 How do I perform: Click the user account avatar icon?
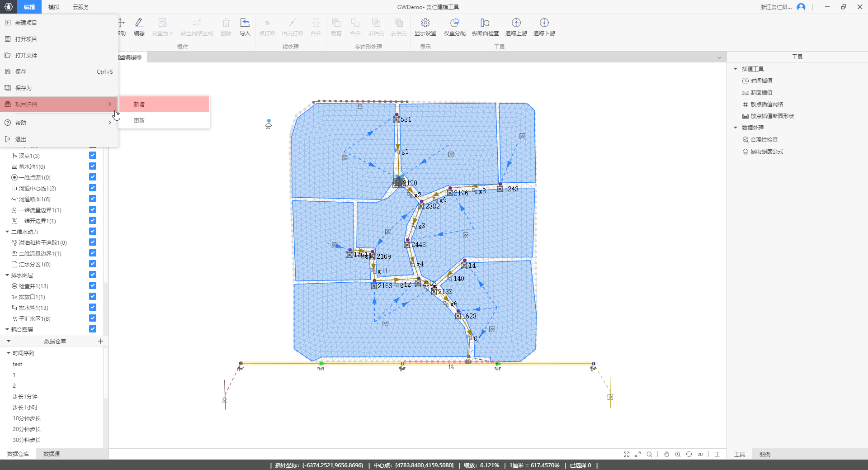(801, 7)
